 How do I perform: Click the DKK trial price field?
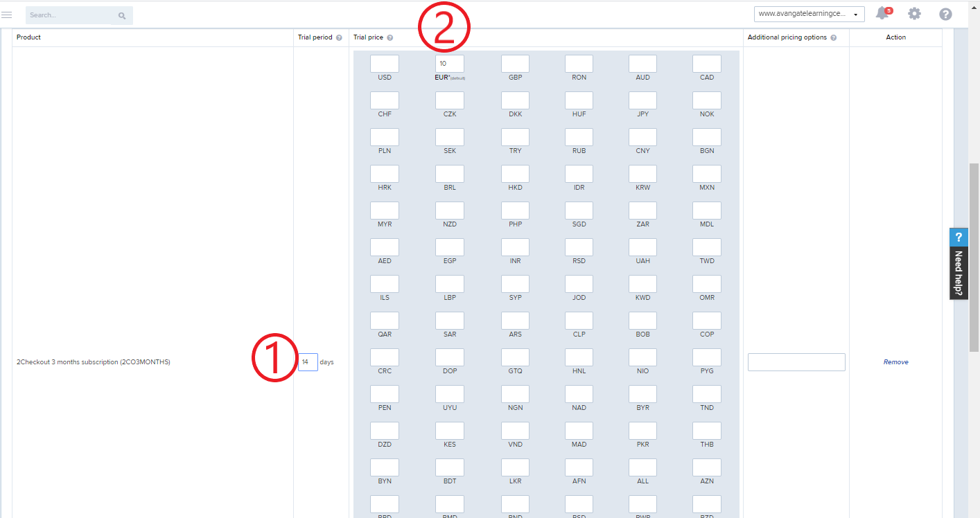coord(515,100)
